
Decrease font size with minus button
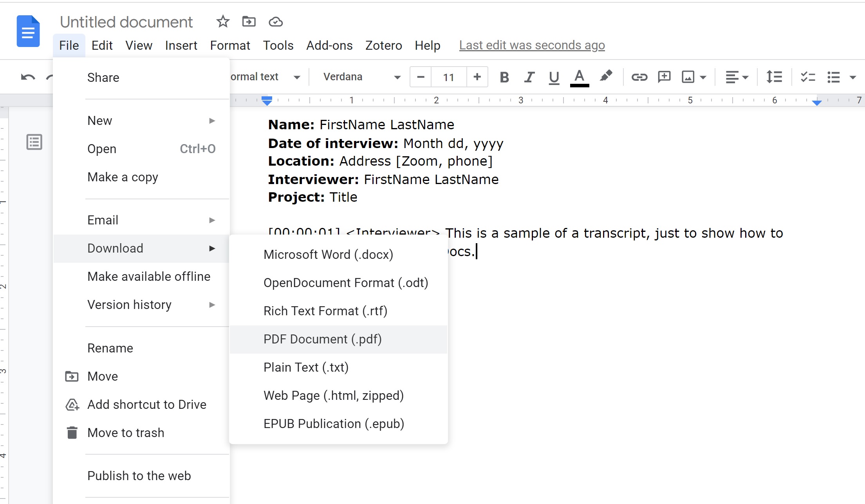click(421, 77)
